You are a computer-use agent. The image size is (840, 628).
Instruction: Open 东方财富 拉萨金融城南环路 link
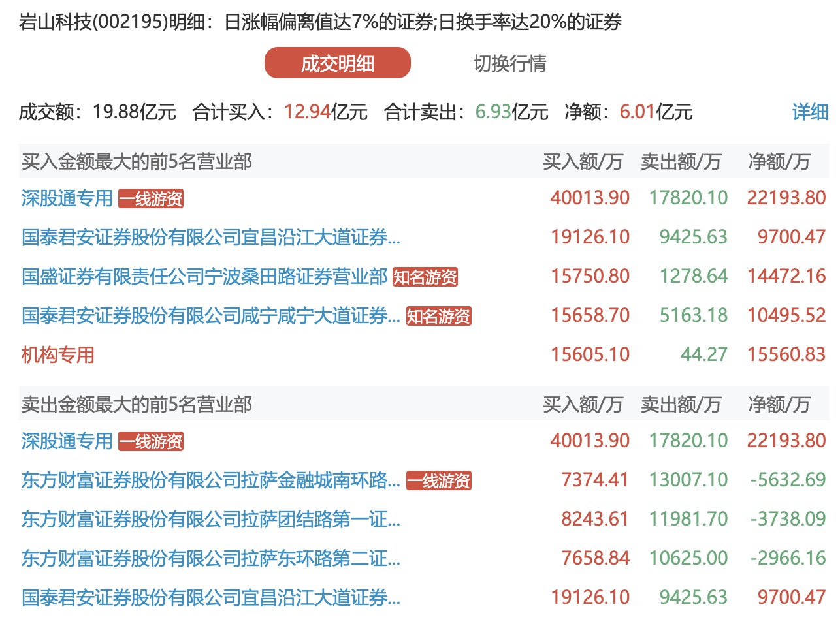point(210,480)
